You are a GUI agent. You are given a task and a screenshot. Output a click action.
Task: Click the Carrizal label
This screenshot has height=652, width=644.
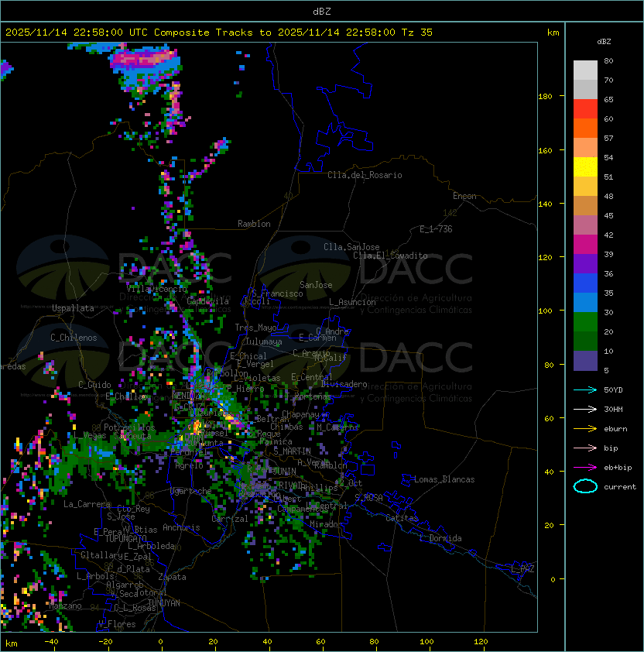point(230,519)
